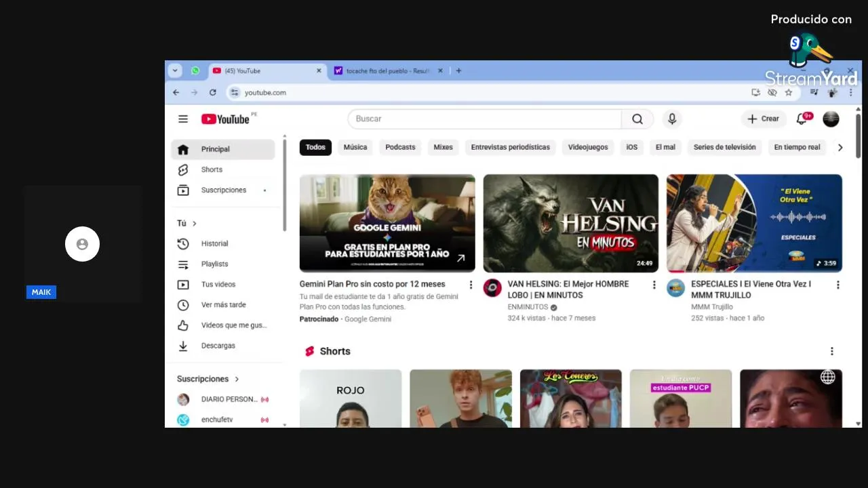This screenshot has width=868, height=488.
Task: Open the Shorts section options menu
Action: pyautogui.click(x=832, y=351)
